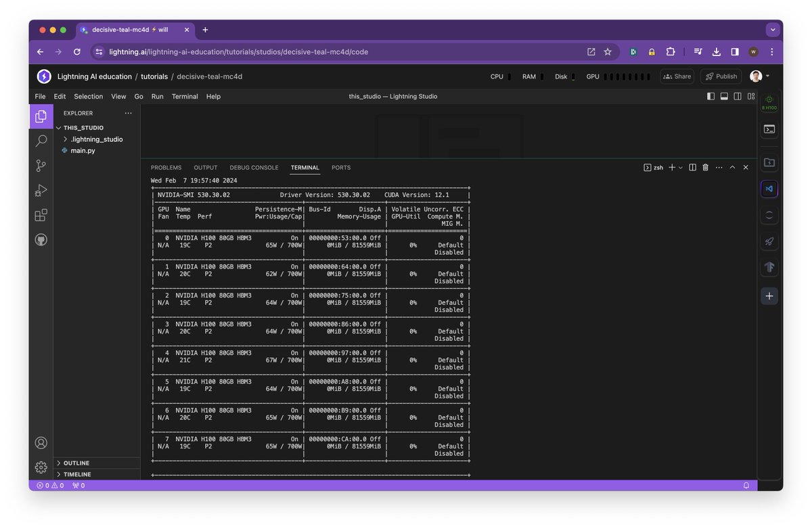Open the Jupyter icon in right sidebar
The image size is (812, 529).
pyautogui.click(x=769, y=215)
